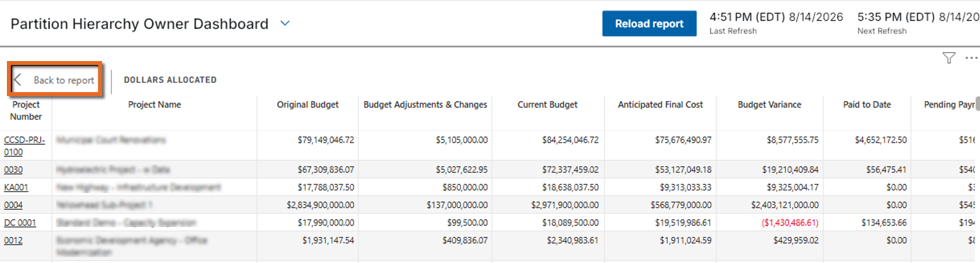Open project 0012 link
This screenshot has width=980, height=263.
pyautogui.click(x=13, y=240)
